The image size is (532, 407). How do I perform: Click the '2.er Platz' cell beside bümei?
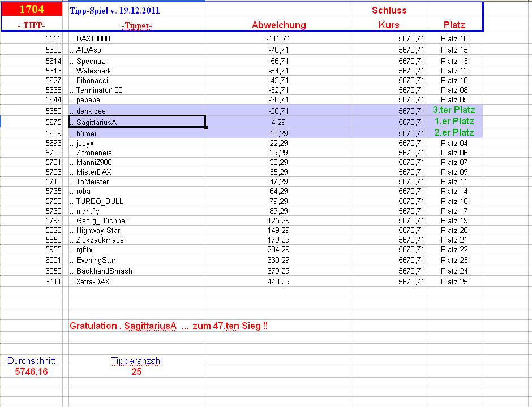point(454,133)
